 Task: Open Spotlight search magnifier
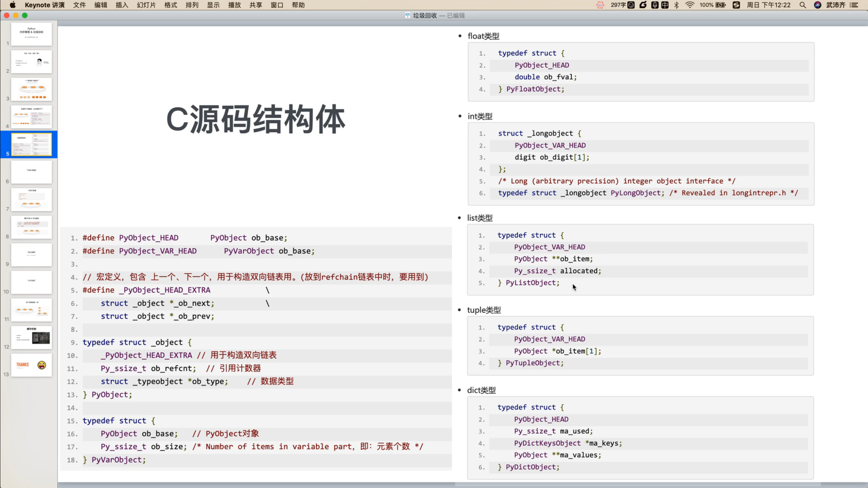(803, 5)
